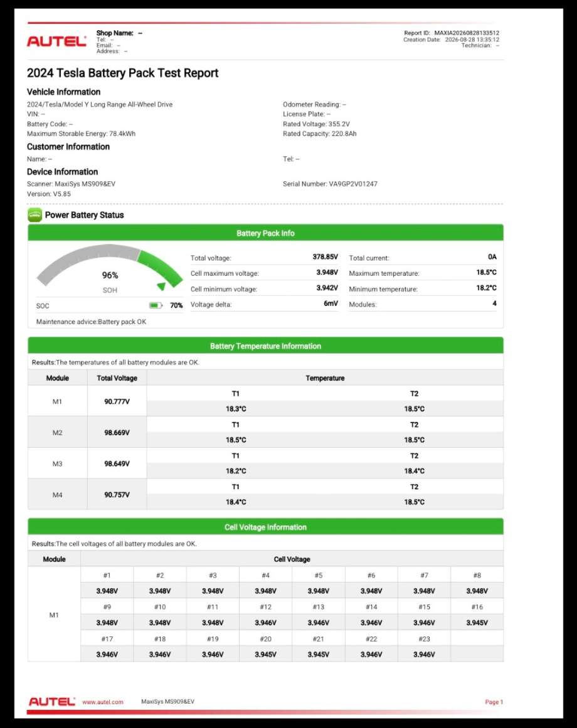577x728 pixels.
Task: Select M1 T1 temperature 18.3°C
Action: (x=236, y=409)
